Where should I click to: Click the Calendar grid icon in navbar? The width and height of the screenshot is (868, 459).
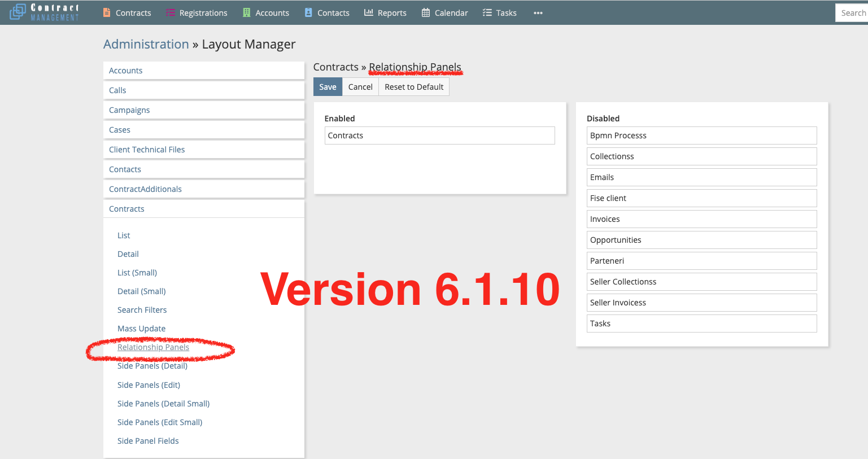(x=426, y=12)
